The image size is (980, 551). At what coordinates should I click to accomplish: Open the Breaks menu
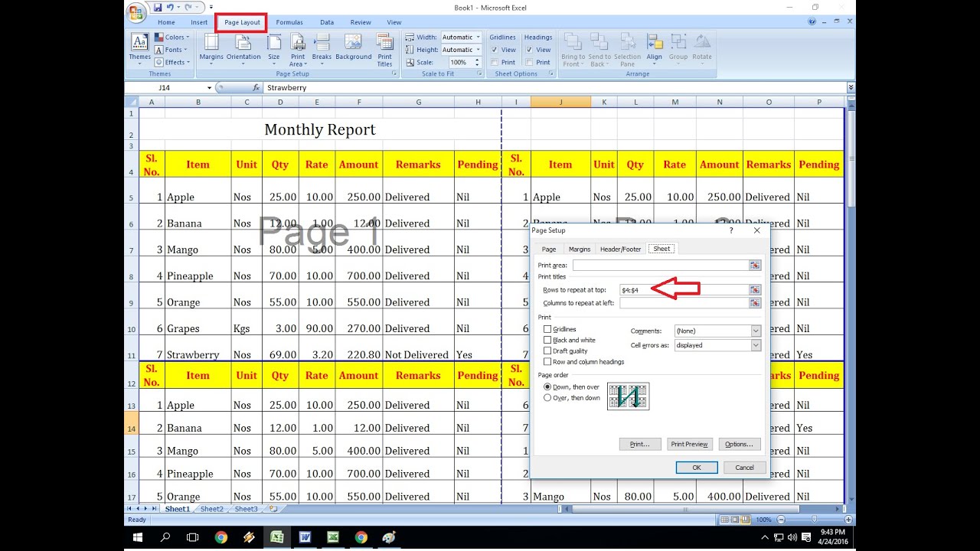point(322,49)
